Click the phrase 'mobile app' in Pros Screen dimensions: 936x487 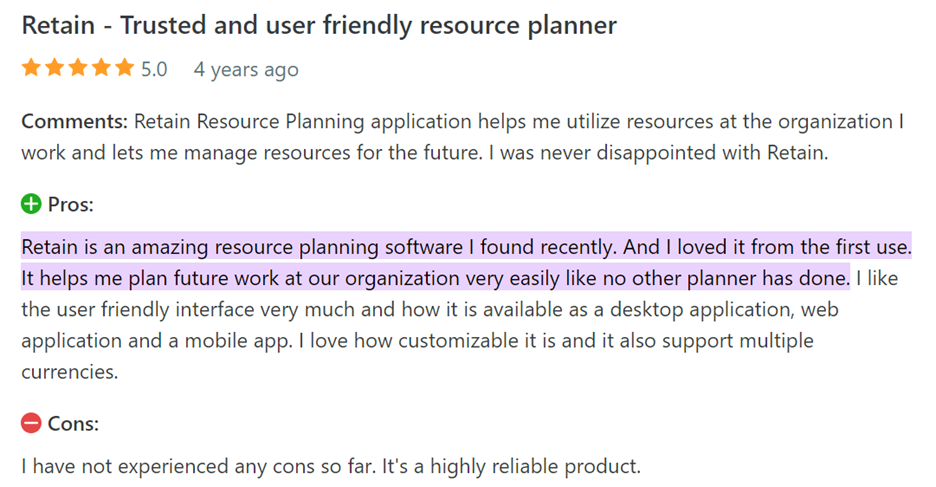click(x=236, y=341)
